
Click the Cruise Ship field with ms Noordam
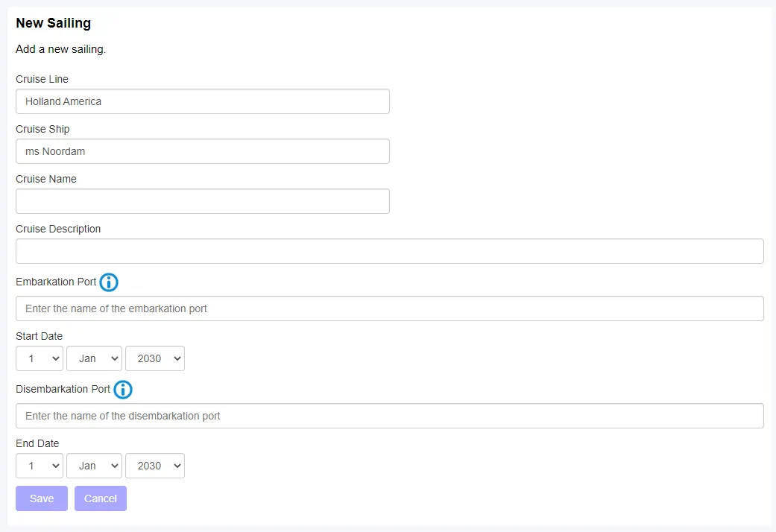(x=203, y=151)
